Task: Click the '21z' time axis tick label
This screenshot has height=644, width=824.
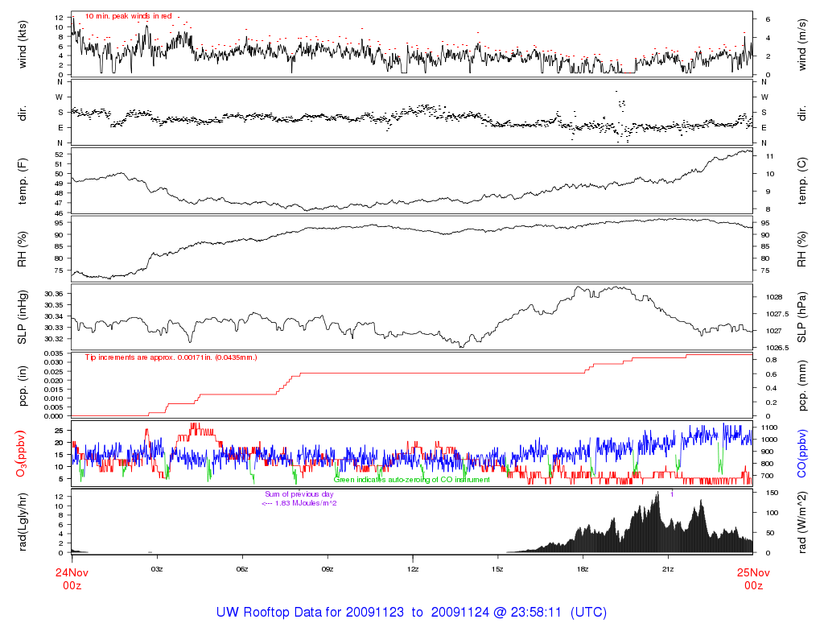Action: pos(668,569)
